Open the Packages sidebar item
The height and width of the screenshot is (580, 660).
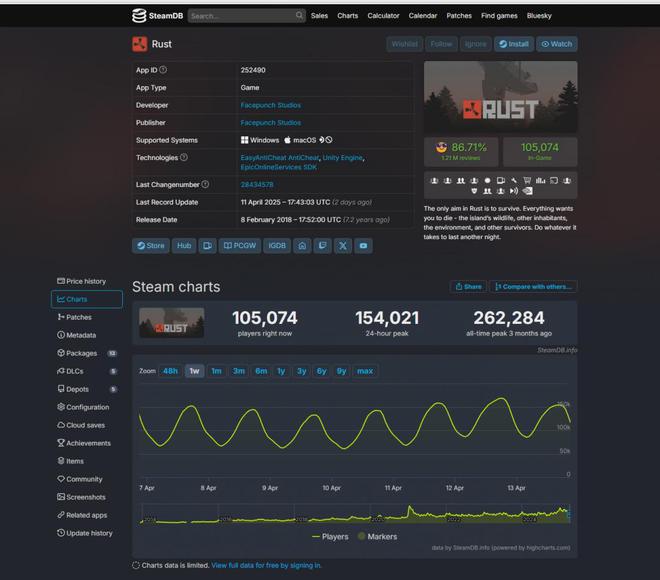tap(86, 354)
